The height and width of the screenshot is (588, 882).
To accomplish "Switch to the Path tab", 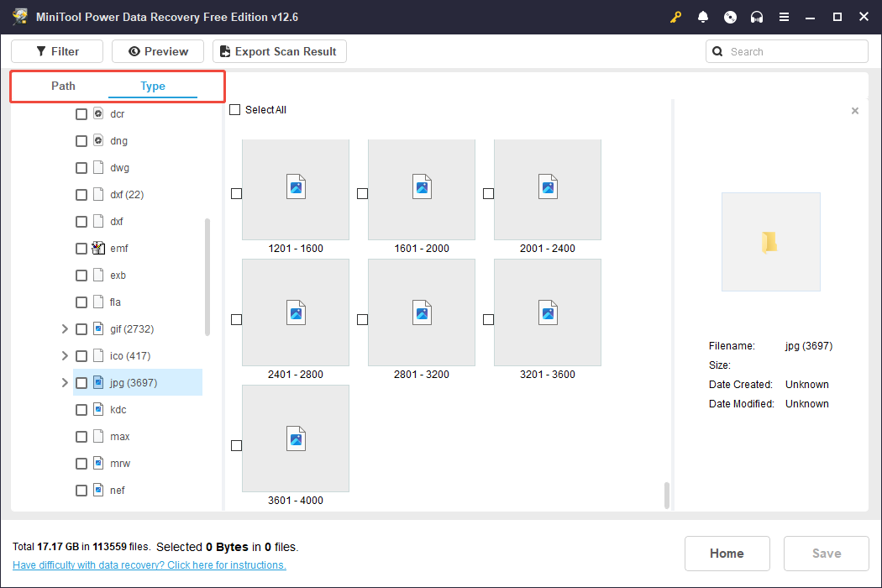I will [63, 86].
